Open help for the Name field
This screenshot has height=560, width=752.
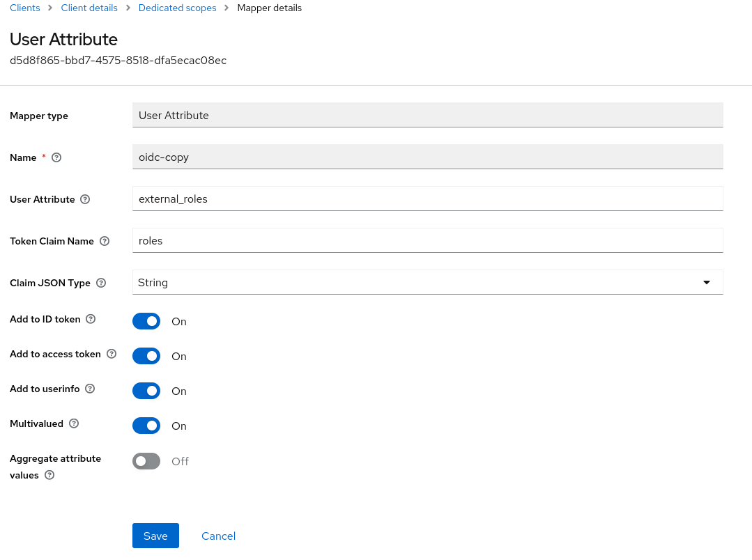(56, 157)
